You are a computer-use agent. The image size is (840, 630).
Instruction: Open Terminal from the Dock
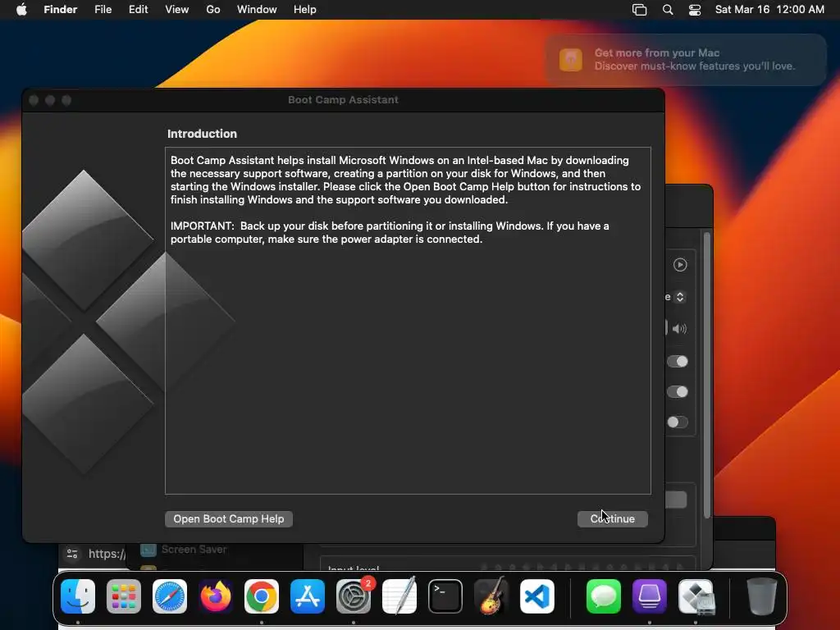445,596
